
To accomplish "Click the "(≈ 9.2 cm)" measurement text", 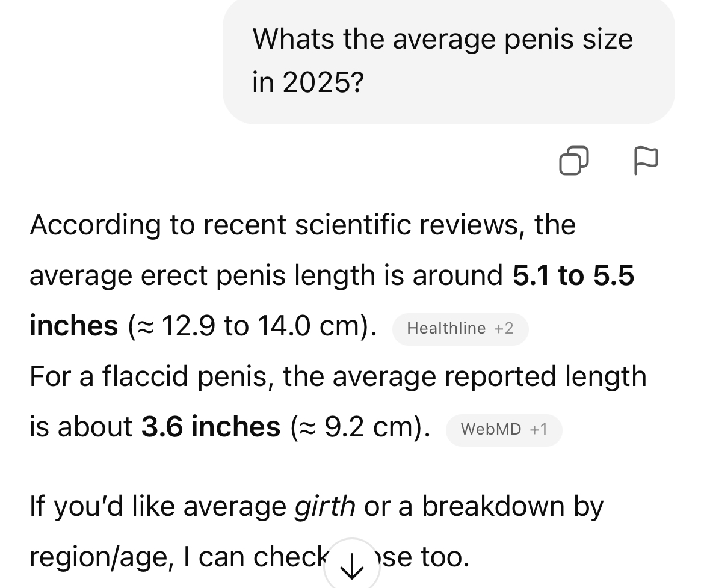I will (361, 427).
